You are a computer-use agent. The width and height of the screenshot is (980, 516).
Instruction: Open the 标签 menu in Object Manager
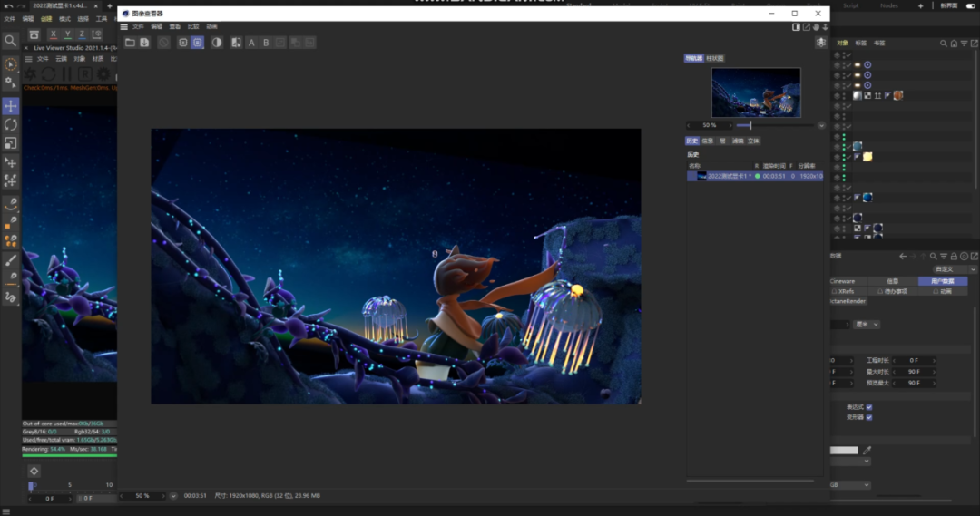coord(860,44)
